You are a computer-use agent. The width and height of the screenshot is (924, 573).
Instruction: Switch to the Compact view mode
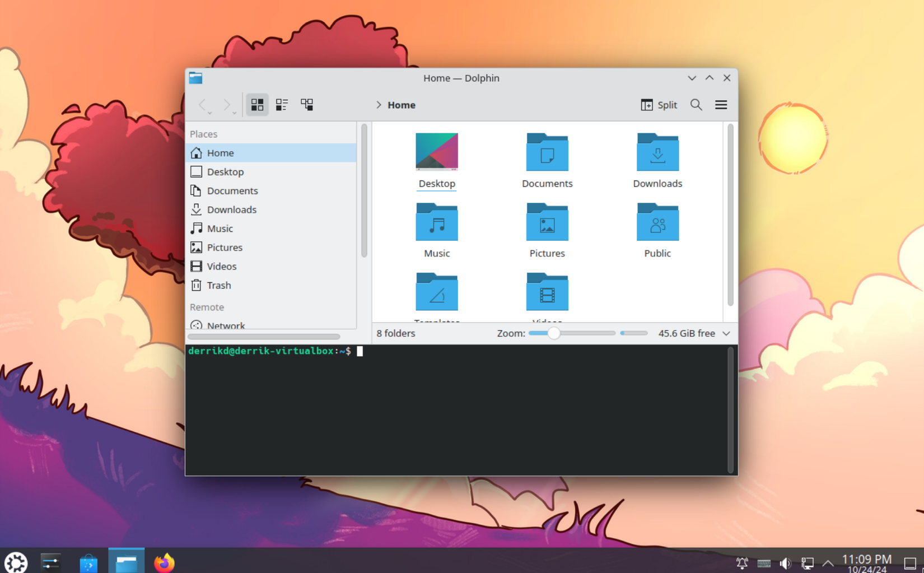[x=282, y=104]
